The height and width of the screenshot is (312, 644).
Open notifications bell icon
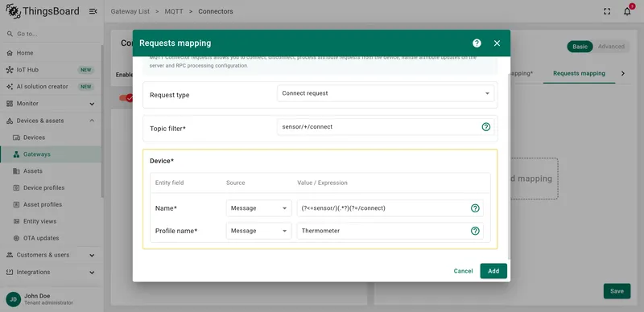pyautogui.click(x=627, y=11)
